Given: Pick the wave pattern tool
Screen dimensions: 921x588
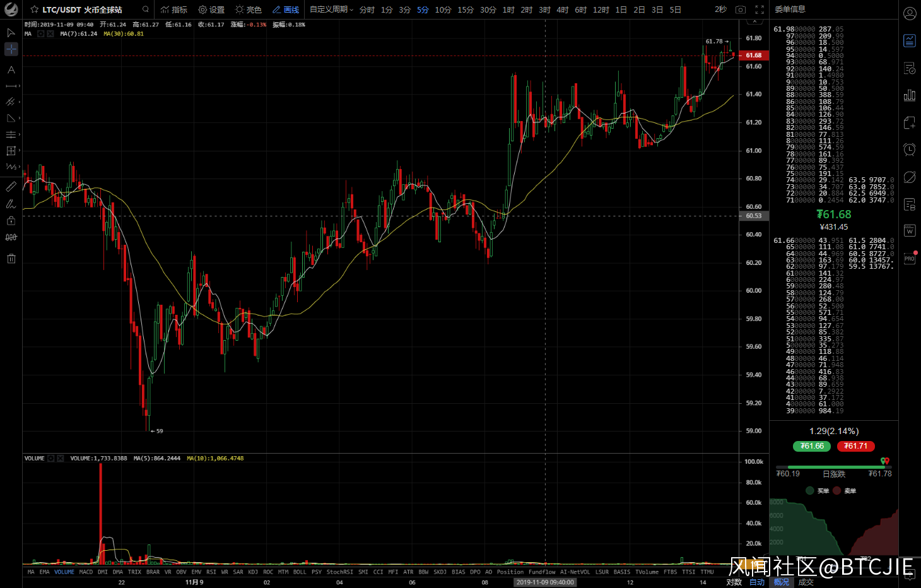Looking at the screenshot, I should (11, 167).
